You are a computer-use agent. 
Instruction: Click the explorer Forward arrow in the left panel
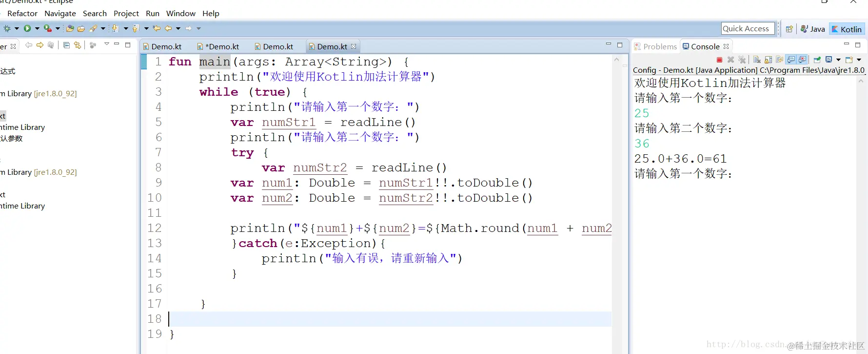(40, 45)
